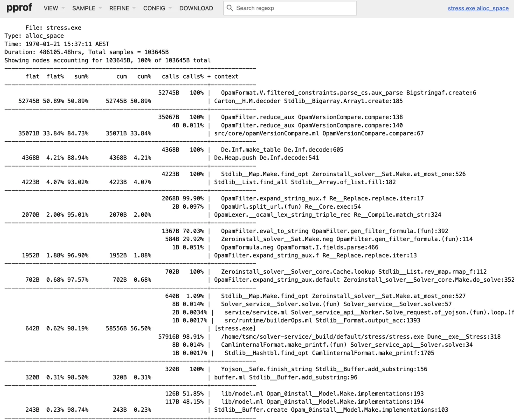Screen dimensions: 514x420
Task: Focus the Search regexp field
Action: tap(294, 8)
